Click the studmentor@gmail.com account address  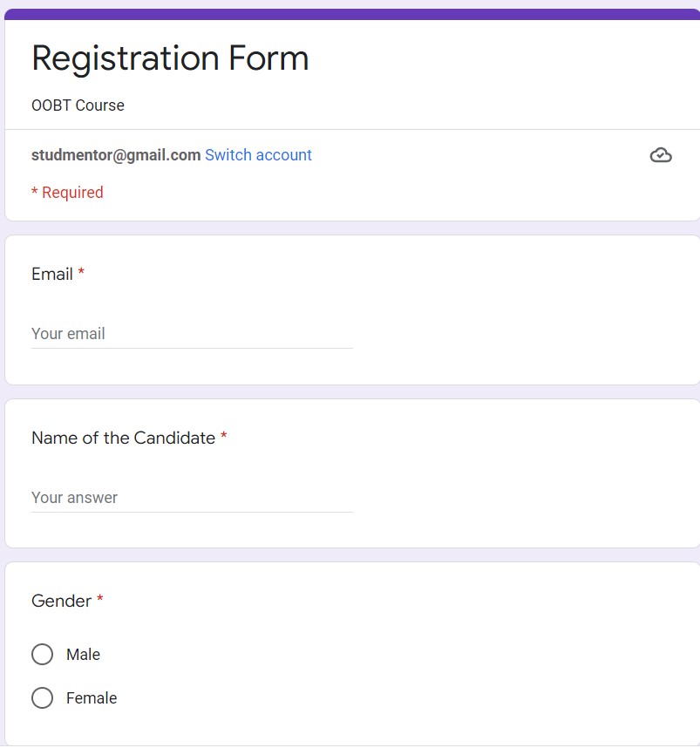(116, 155)
